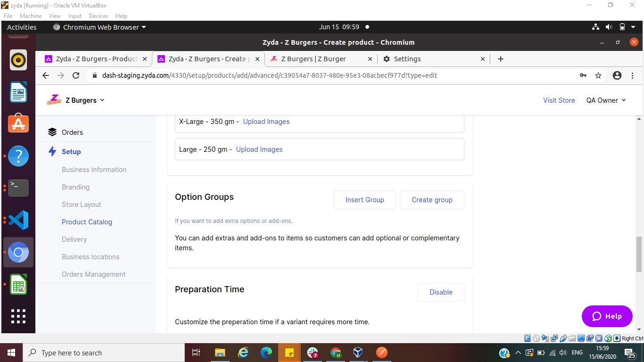This screenshot has width=644, height=362.
Task: Open Terminal from the dock
Action: [x=18, y=188]
